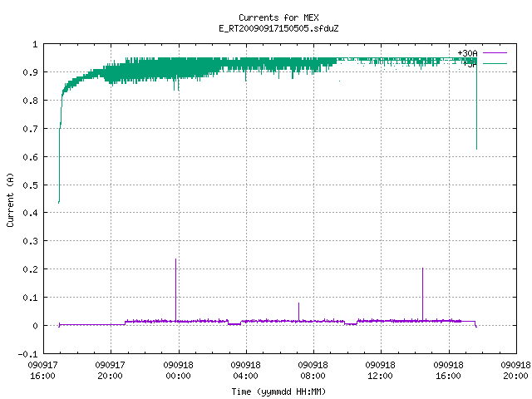
Task: Click the green line sample in the legend
Action: [x=495, y=63]
